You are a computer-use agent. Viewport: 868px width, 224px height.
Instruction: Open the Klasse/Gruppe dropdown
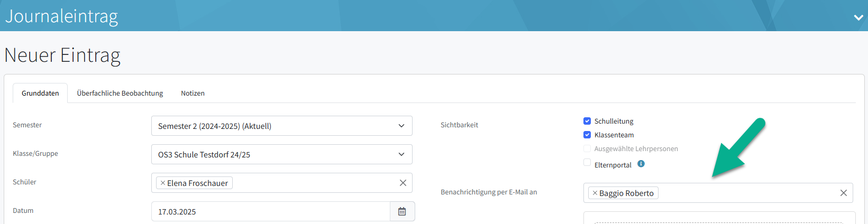click(282, 154)
